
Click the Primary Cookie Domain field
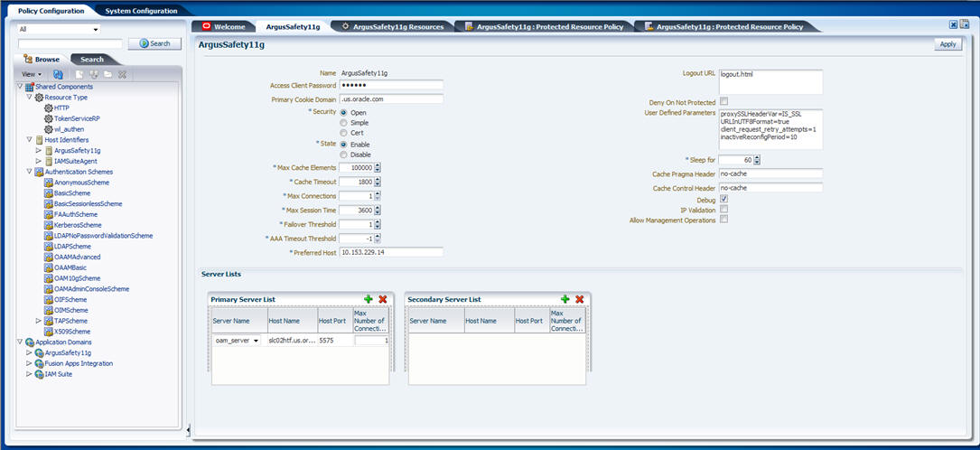[x=391, y=98]
